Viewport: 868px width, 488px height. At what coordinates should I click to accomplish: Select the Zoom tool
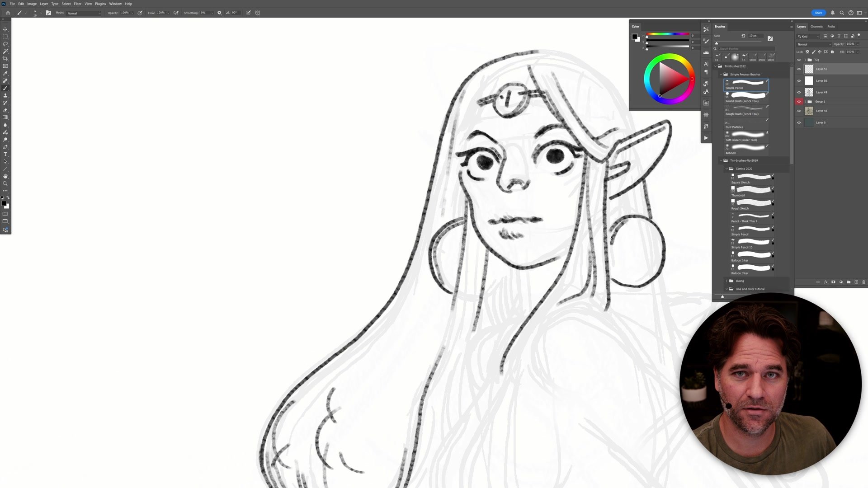point(5,183)
